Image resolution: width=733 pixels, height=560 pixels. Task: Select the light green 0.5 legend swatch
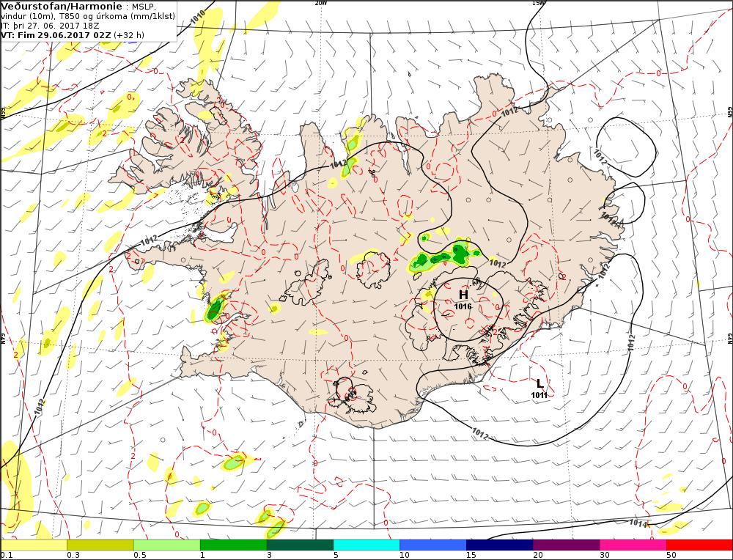[167, 545]
